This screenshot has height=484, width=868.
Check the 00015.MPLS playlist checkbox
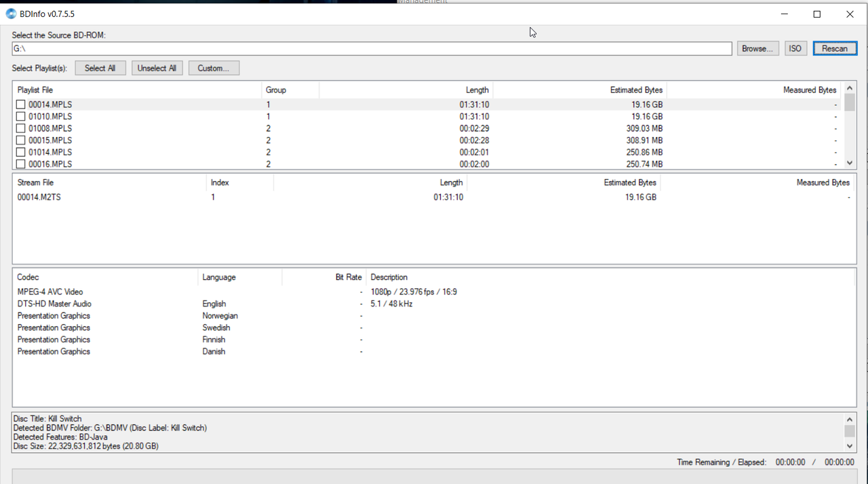click(21, 140)
